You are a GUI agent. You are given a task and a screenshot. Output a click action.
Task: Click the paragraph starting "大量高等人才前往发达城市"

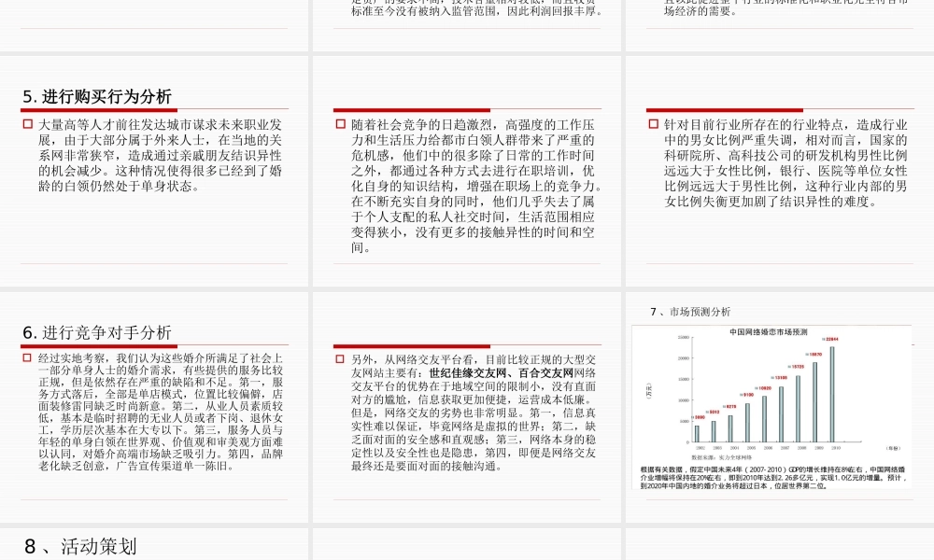[x=160, y=155]
